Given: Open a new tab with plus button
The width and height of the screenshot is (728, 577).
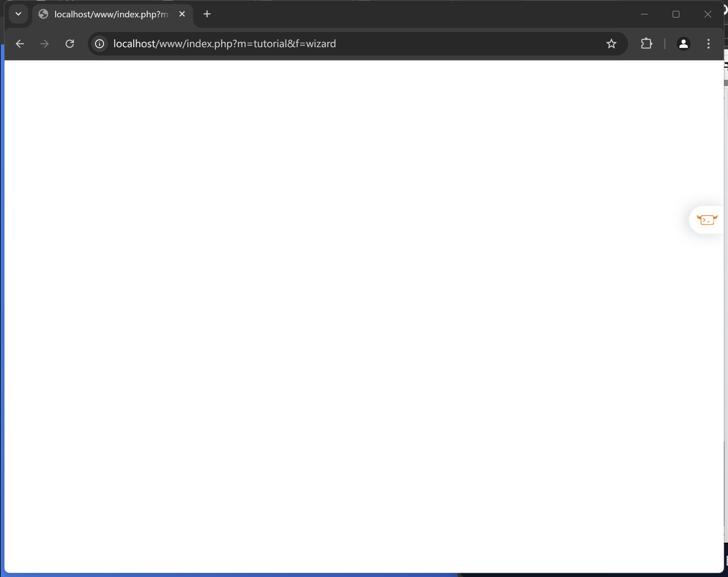Looking at the screenshot, I should 207,14.
